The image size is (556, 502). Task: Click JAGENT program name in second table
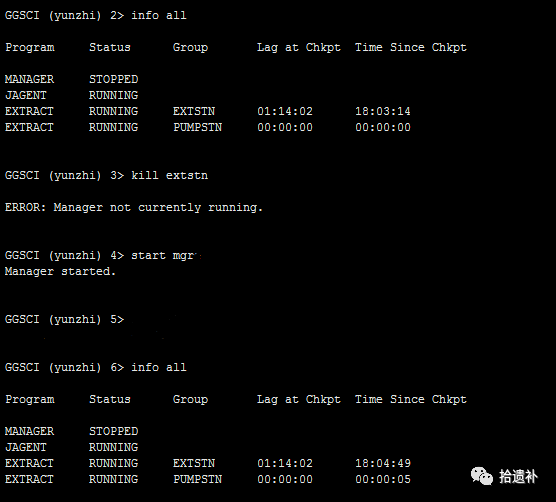point(26,447)
